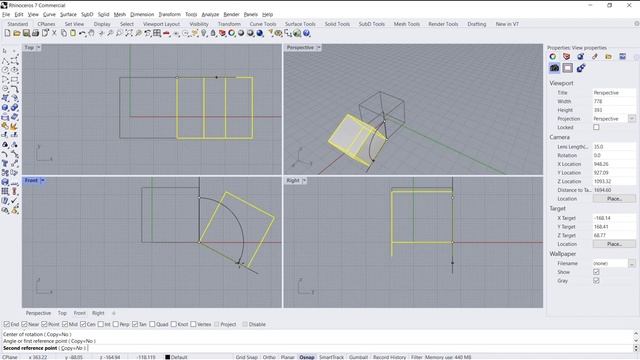Open the File menu
This screenshot has height=360, width=640.
click(x=6, y=14)
